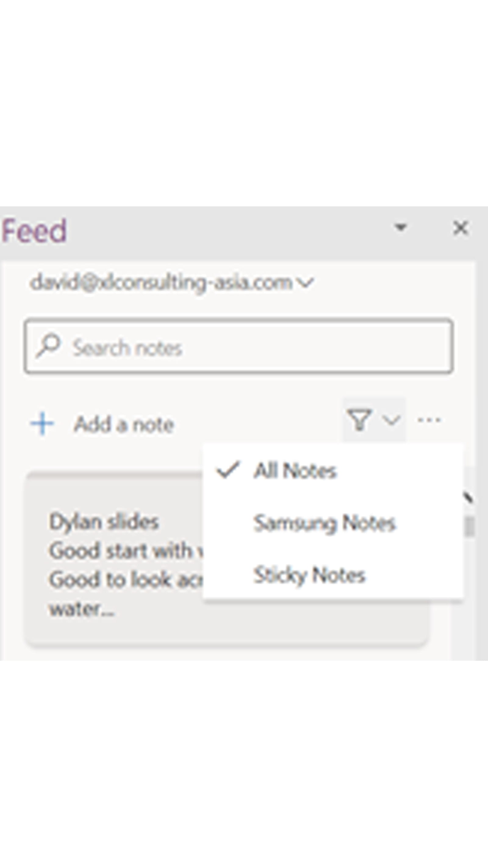Click the Feed pane title
Viewport: 488px width, 868px height.
pos(34,230)
